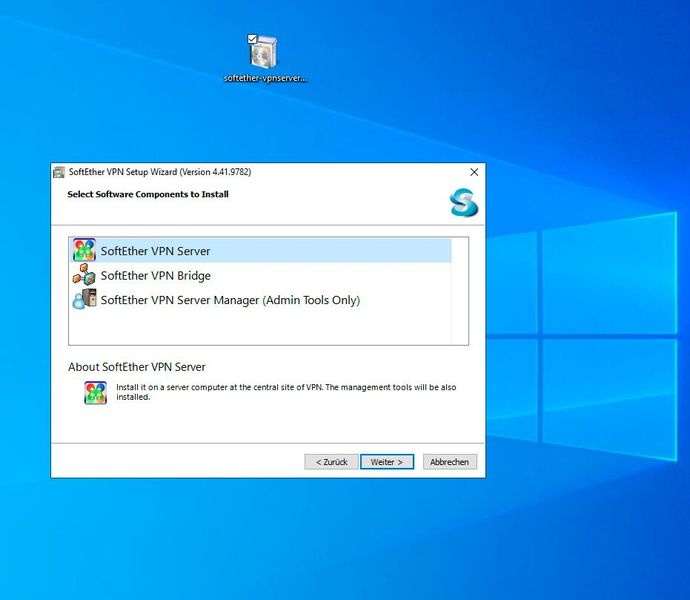The height and width of the screenshot is (600, 690).
Task: Select the SoftEther VPN Bridge icon
Action: 84,275
